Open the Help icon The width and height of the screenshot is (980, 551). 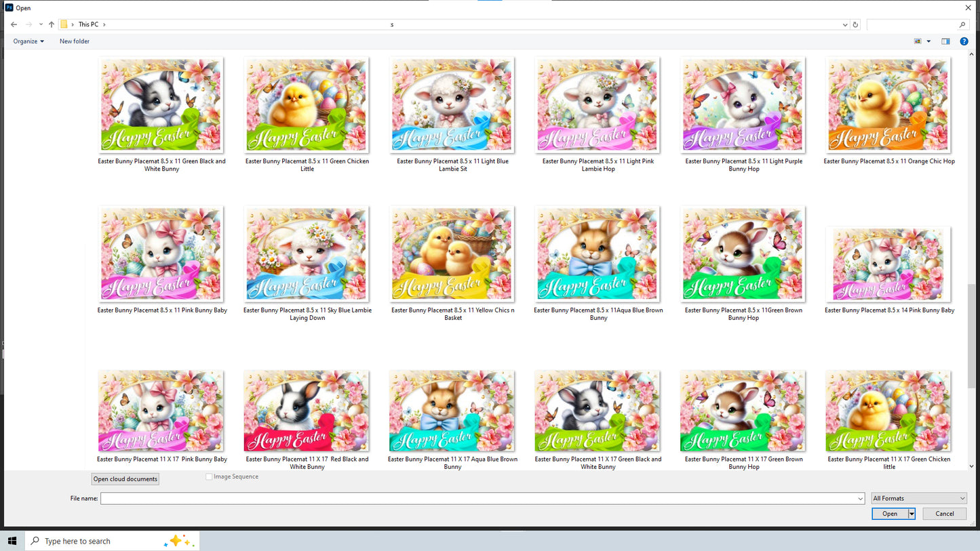coord(964,41)
